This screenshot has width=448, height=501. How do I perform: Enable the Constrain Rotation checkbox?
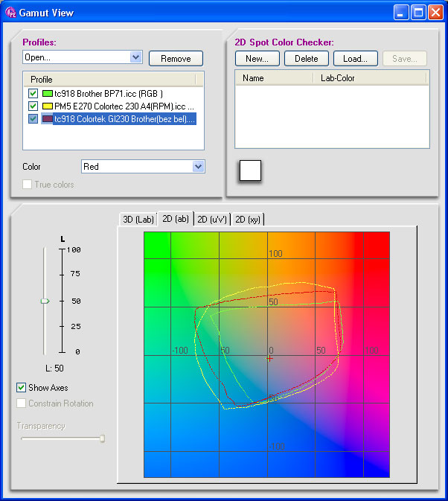[x=21, y=403]
